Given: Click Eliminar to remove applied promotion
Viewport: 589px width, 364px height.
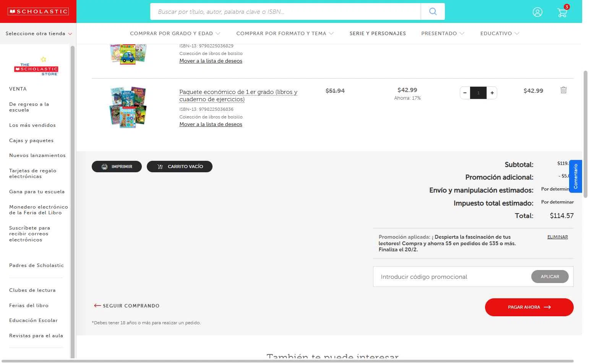Looking at the screenshot, I should click(x=557, y=237).
